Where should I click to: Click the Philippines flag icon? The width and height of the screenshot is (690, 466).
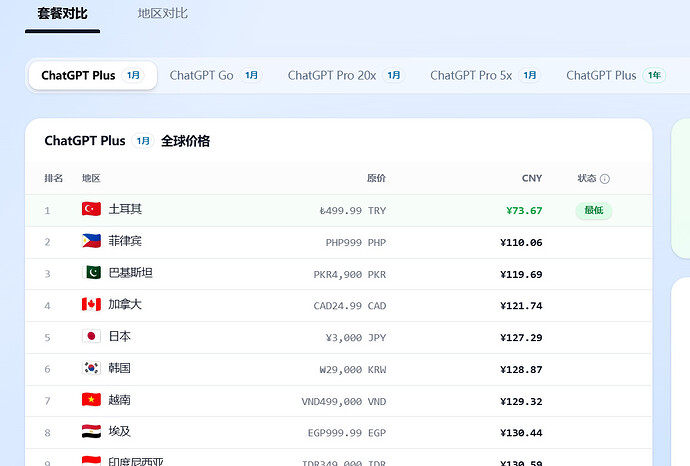click(92, 241)
